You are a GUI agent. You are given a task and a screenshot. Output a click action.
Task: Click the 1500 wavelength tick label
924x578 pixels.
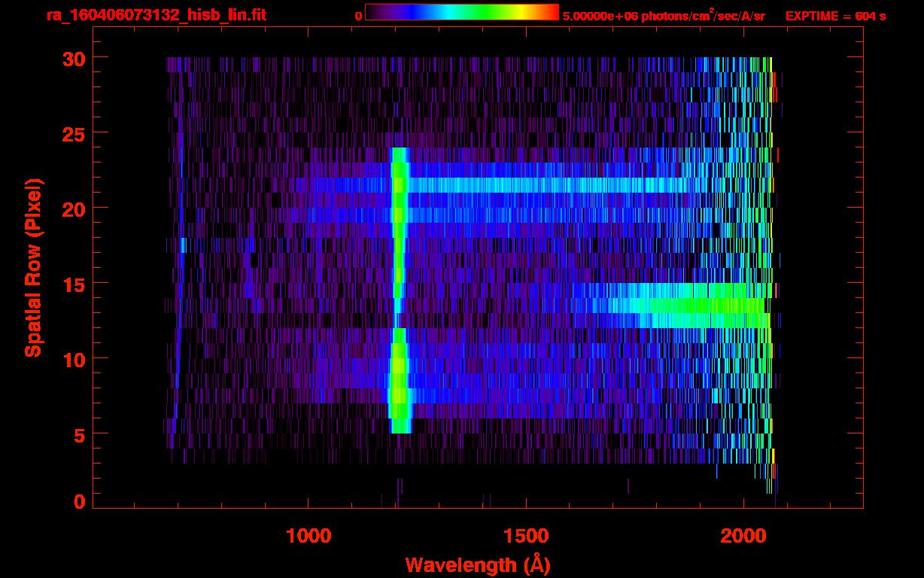(525, 536)
